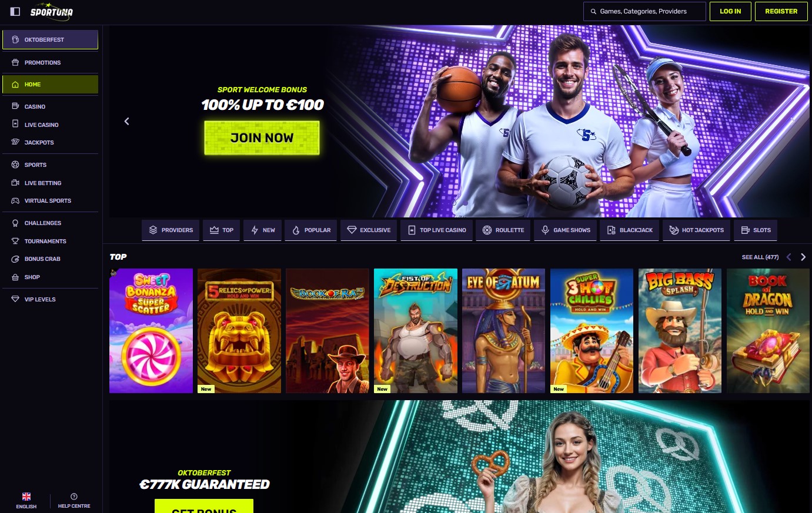Open the Bonus Crab sidebar icon

tap(15, 259)
